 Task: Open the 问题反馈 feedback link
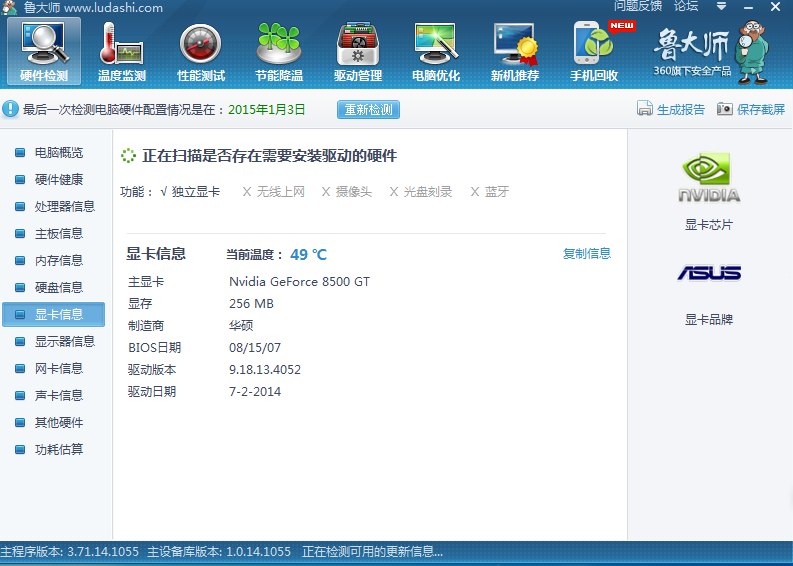(x=637, y=7)
